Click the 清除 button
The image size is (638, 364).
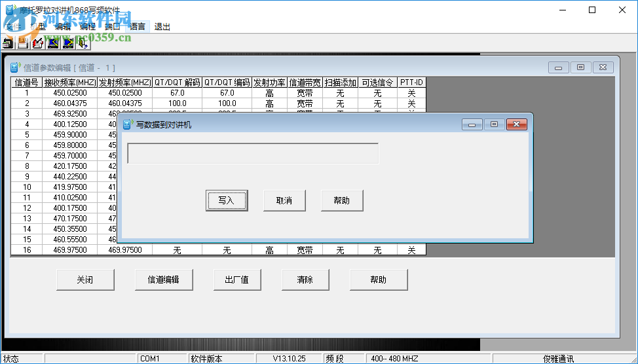[x=305, y=280]
